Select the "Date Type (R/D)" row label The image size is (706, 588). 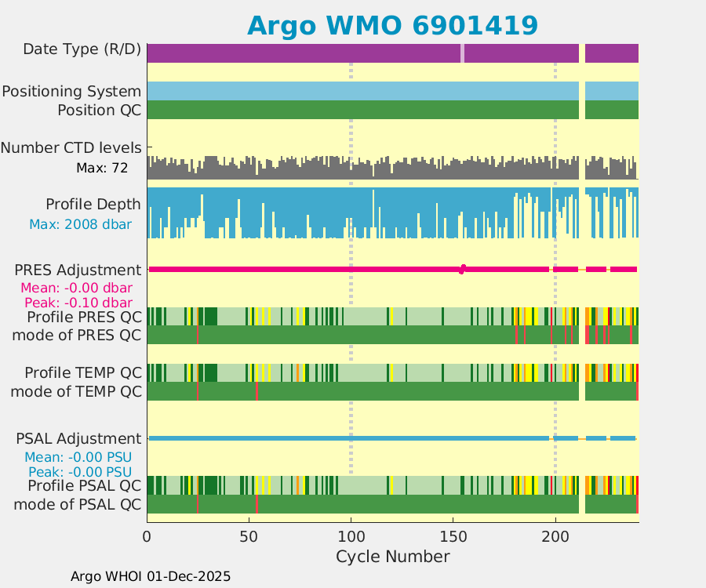coord(82,49)
